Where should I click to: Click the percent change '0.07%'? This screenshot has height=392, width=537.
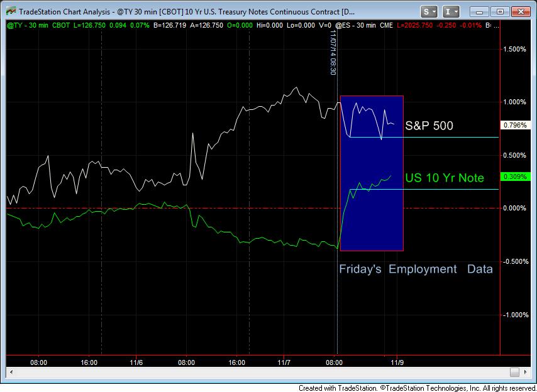click(x=140, y=25)
